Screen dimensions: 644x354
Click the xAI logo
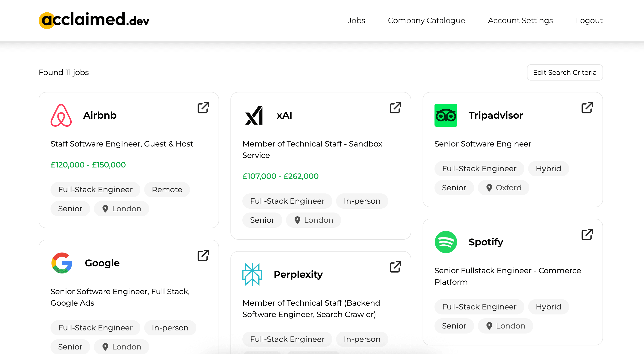coord(254,115)
